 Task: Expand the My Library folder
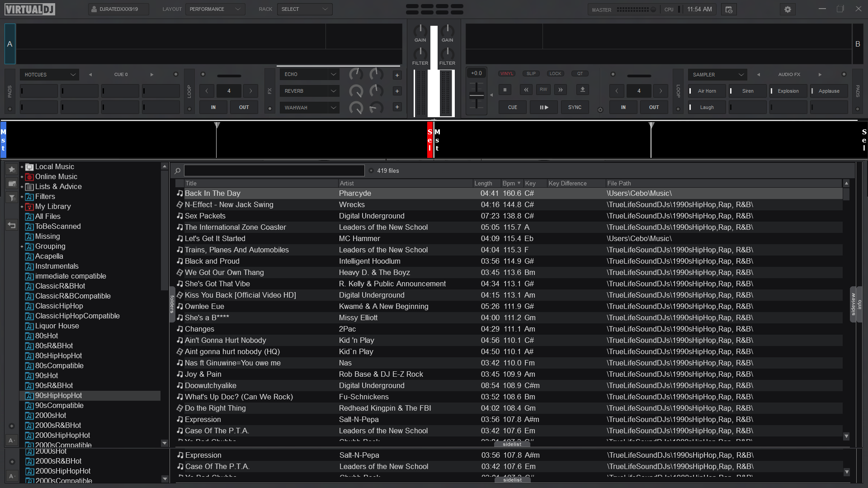click(x=22, y=207)
